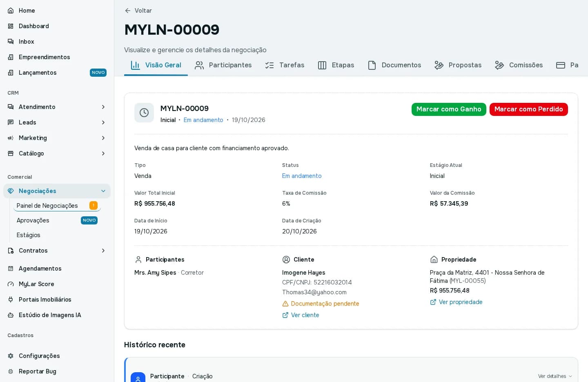The height and width of the screenshot is (382, 588).
Task: Click client email Thomas34@yahoo.com
Action: [x=314, y=292]
